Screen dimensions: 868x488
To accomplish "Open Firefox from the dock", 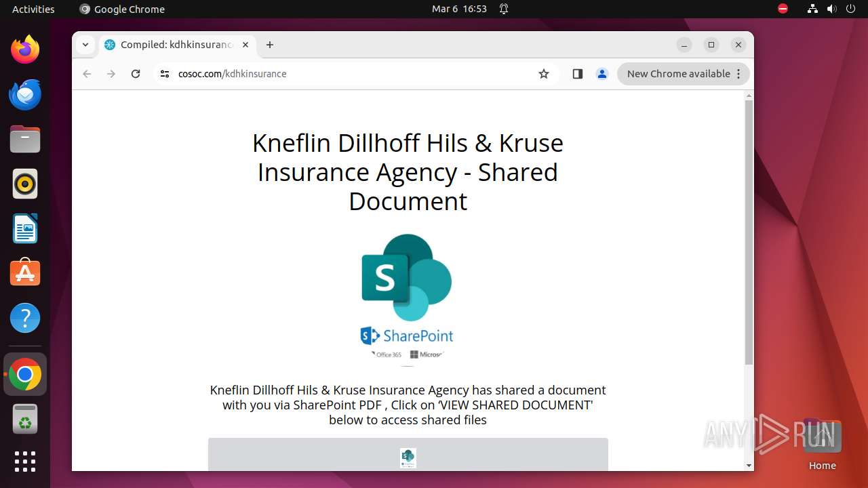I will pyautogui.click(x=25, y=49).
